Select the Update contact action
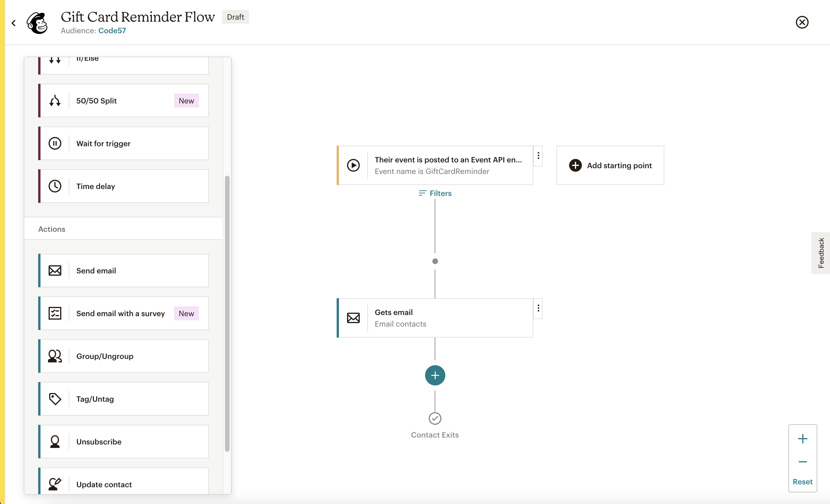The height and width of the screenshot is (504, 830). [123, 481]
